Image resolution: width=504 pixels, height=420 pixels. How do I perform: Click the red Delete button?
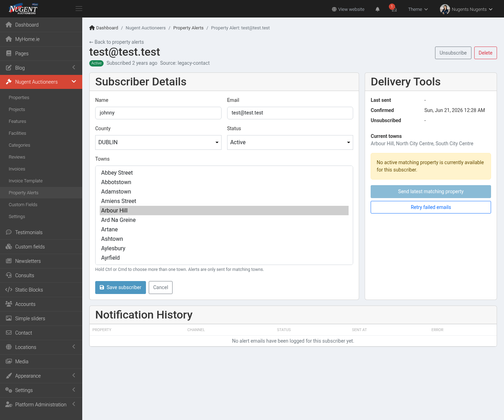point(485,53)
